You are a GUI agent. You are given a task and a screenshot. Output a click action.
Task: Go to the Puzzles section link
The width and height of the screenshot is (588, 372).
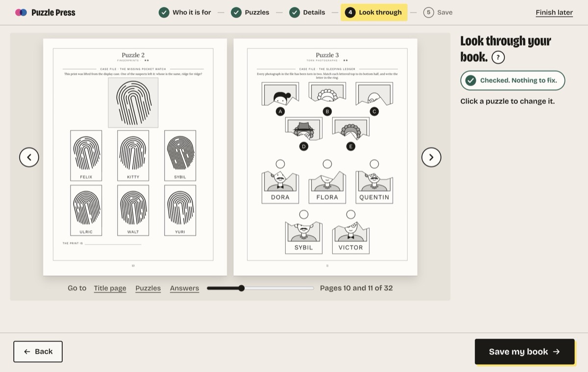coord(148,288)
